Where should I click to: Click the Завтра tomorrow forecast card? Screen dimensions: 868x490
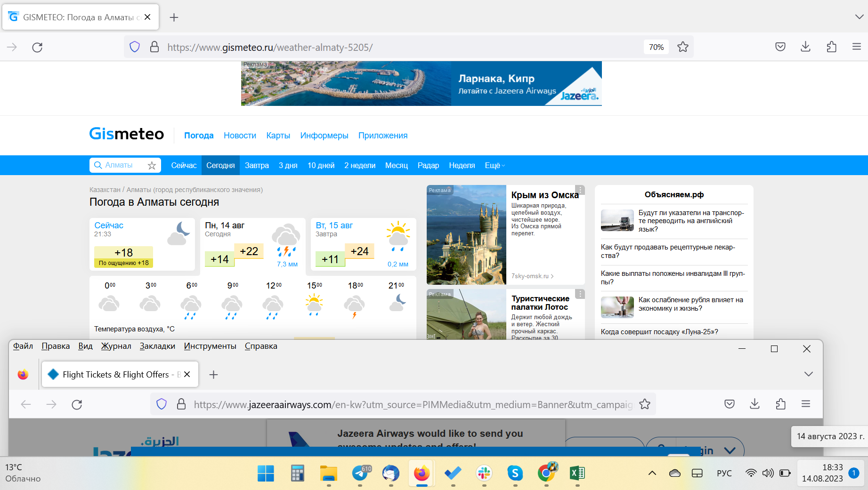click(x=363, y=244)
